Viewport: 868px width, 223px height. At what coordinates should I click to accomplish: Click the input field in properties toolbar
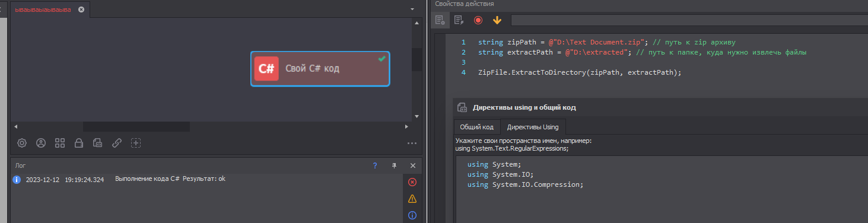tap(689, 20)
